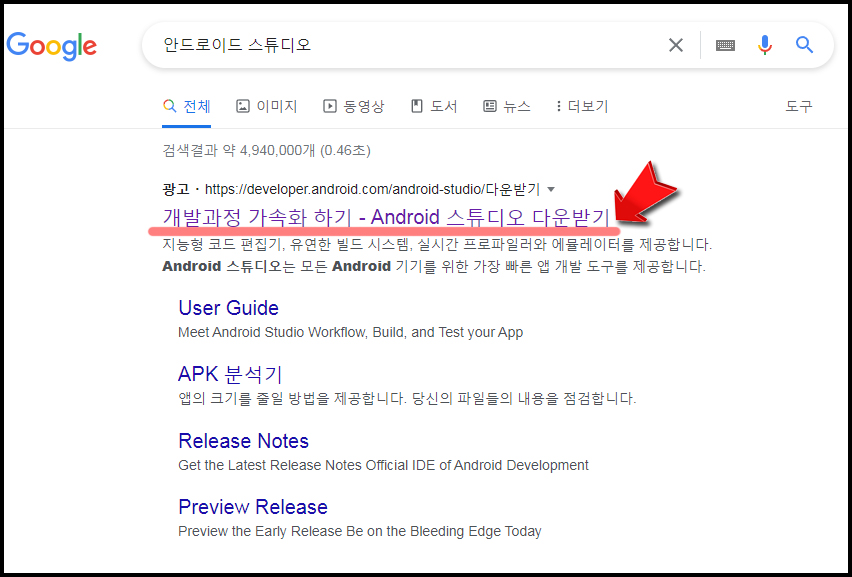This screenshot has width=852, height=577.
Task: Submit search with magnifying glass icon
Action: coord(804,45)
